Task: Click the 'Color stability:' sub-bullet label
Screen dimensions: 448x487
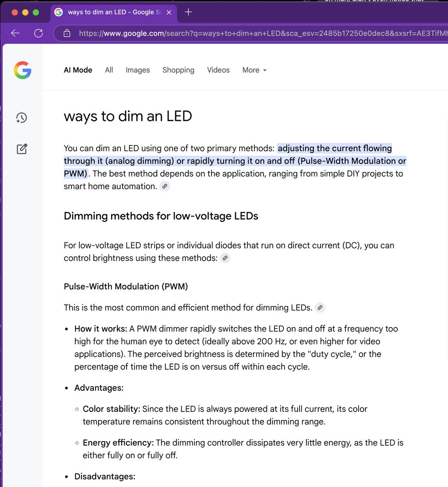Action: coord(111,409)
